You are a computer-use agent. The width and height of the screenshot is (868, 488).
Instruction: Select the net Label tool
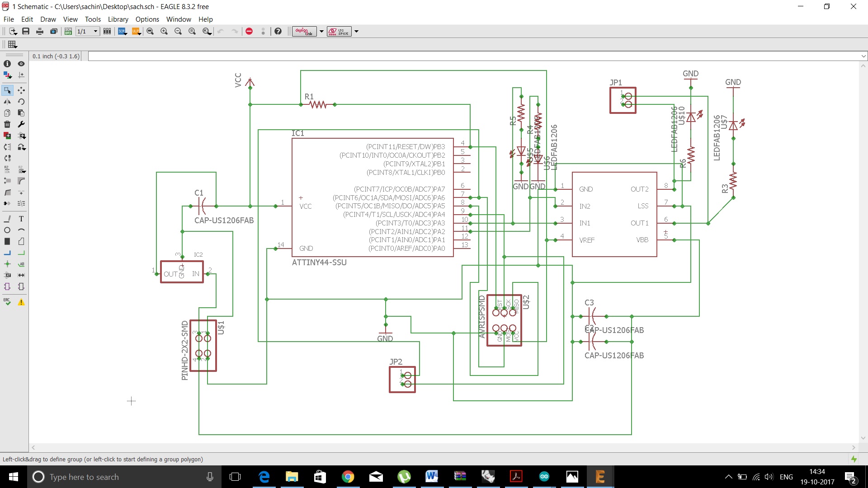coord(21,264)
